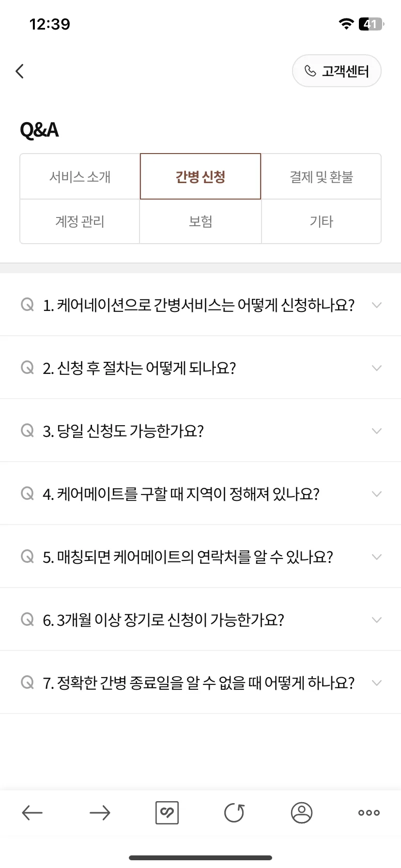Expand chevron for 3. 당일 신청도 가능한가요
The image size is (401, 868).
377,431
